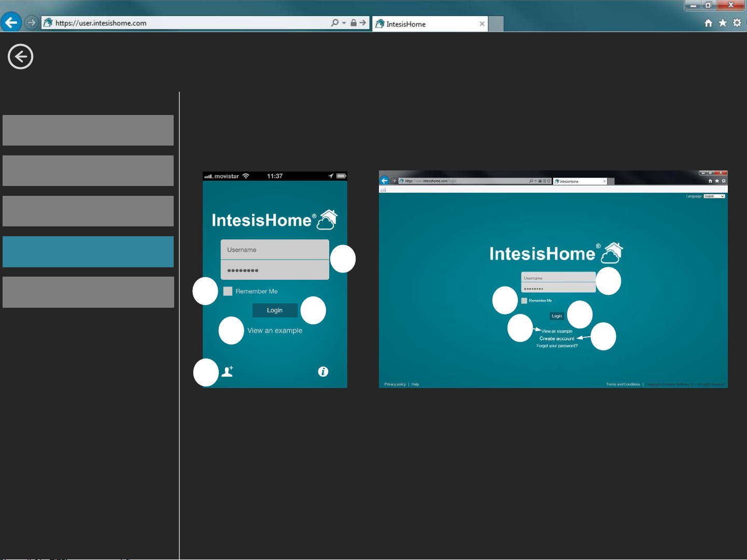Click the browser's blue back arrow button
Screen dimensions: 747x560
point(11,22)
